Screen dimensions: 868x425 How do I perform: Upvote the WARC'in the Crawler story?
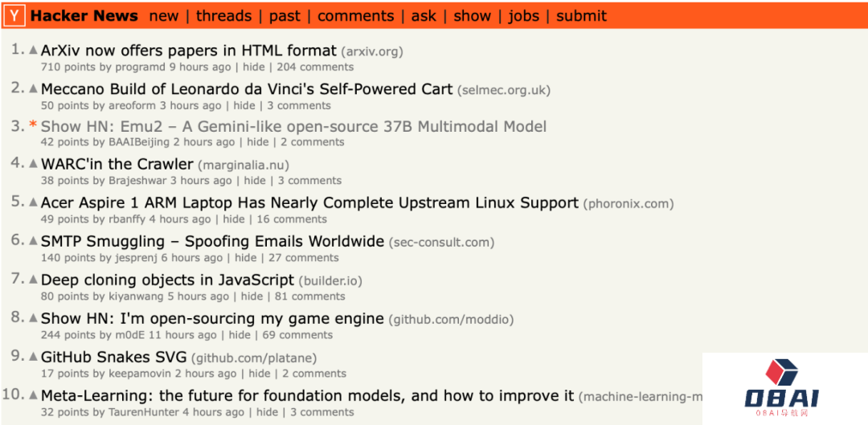[34, 164]
